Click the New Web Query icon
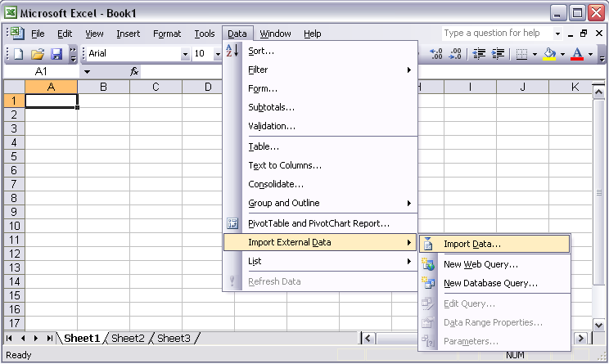The image size is (609, 364). click(x=428, y=264)
